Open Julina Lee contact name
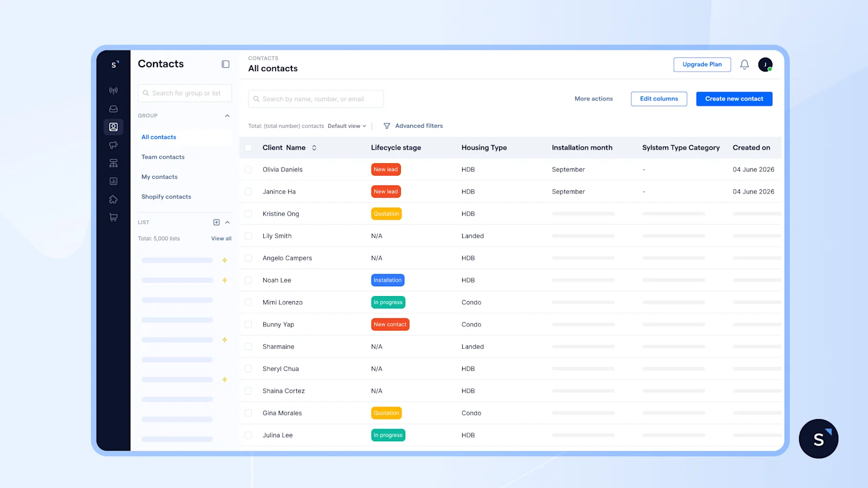The height and width of the screenshot is (488, 868). pyautogui.click(x=278, y=435)
